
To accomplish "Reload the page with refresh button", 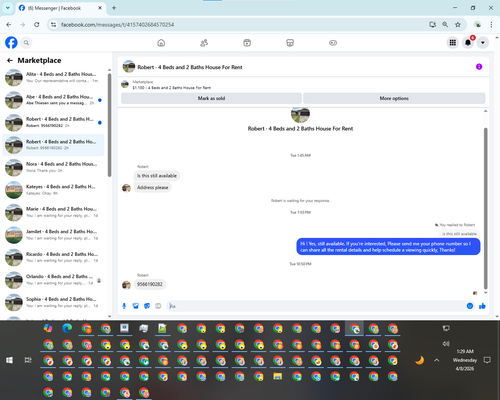I will [x=37, y=25].
